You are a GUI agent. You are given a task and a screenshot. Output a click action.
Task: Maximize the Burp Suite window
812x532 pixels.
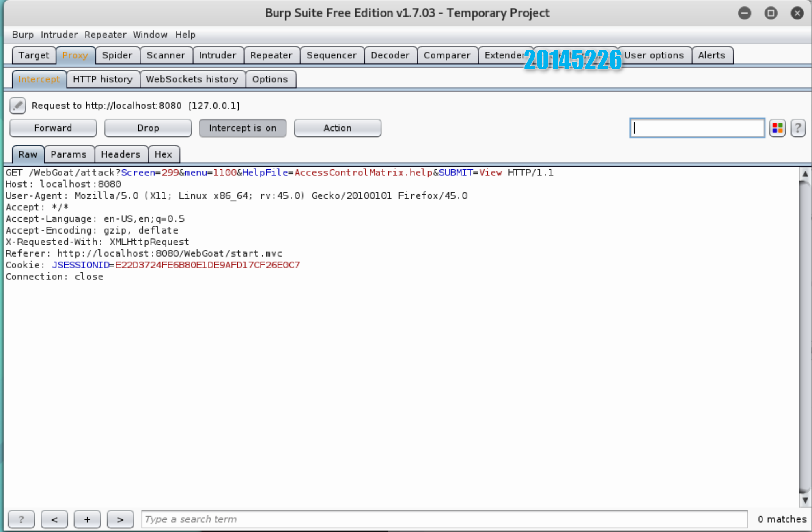771,13
